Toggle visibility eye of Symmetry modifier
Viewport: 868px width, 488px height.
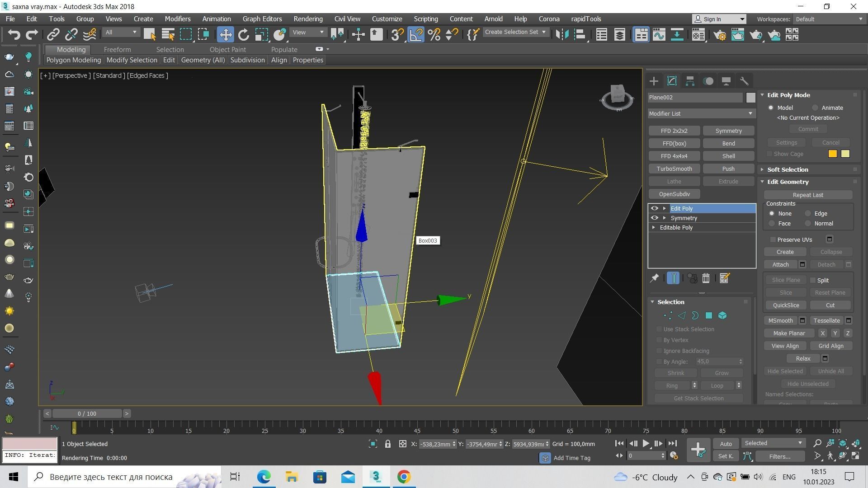(x=654, y=218)
